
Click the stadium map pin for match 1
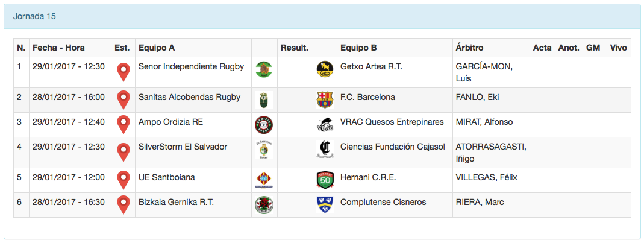click(x=123, y=72)
